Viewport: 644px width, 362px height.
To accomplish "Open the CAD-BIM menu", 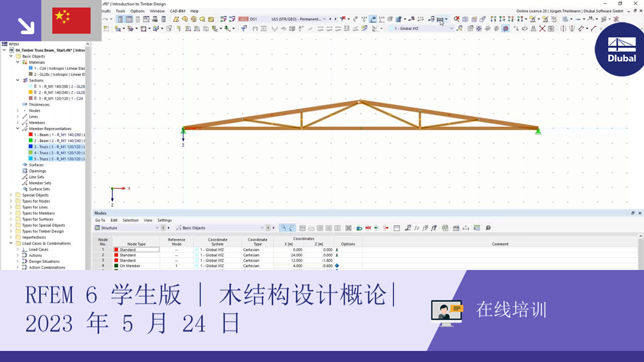I will coord(178,11).
